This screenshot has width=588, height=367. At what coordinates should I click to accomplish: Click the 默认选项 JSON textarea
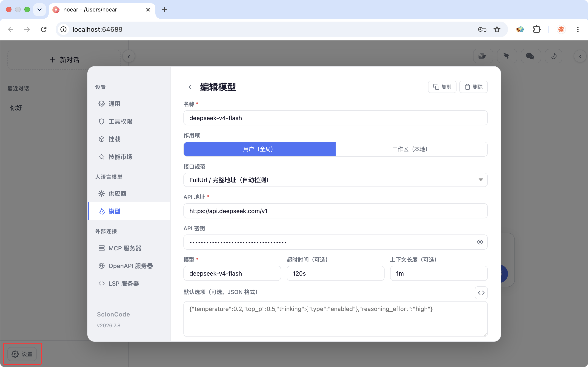click(335, 319)
